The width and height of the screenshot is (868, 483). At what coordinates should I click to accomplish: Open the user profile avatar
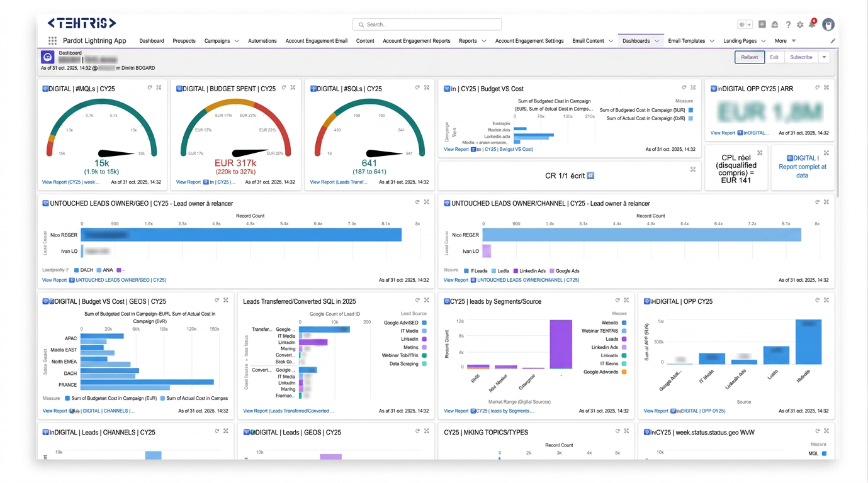pyautogui.click(x=828, y=25)
